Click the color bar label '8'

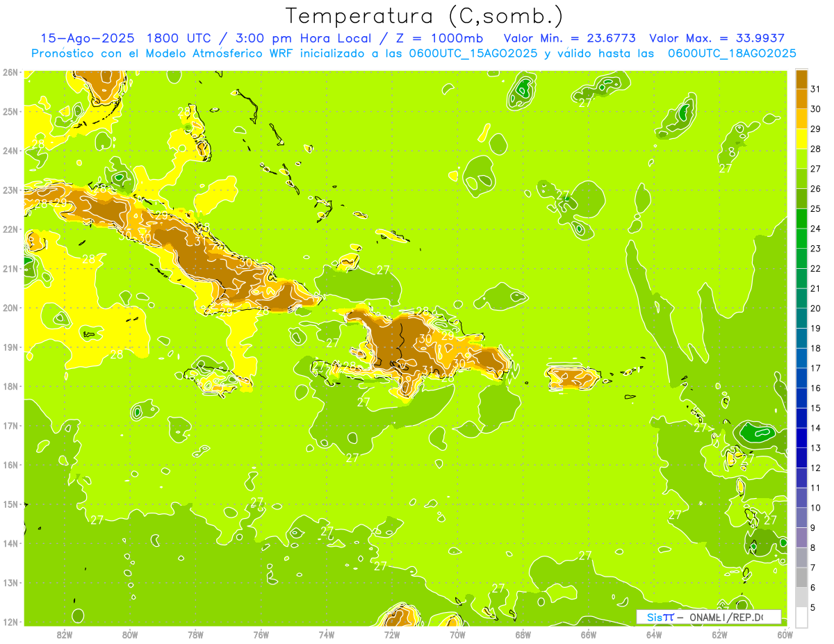point(814,547)
